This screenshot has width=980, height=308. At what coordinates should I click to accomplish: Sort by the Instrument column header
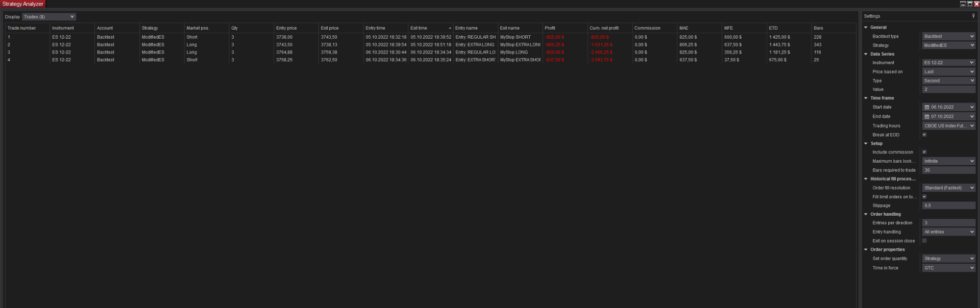pyautogui.click(x=72, y=28)
